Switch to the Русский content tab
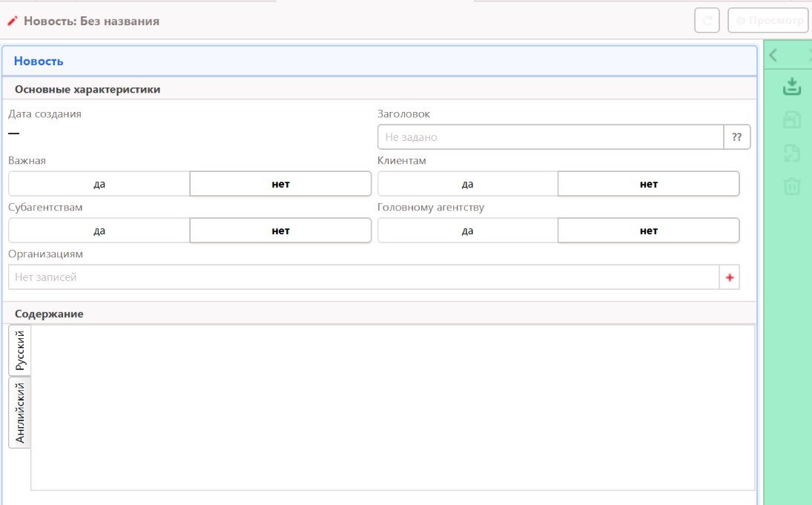This screenshot has width=812, height=505. click(20, 351)
